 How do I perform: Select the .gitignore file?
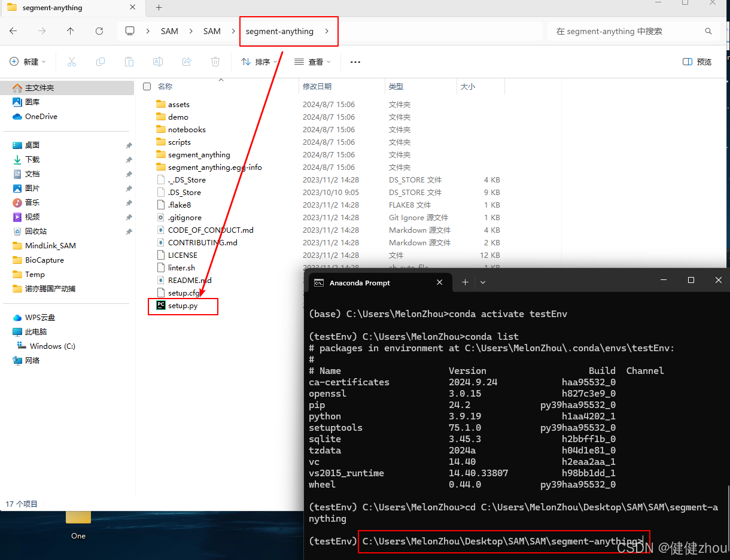coord(184,217)
